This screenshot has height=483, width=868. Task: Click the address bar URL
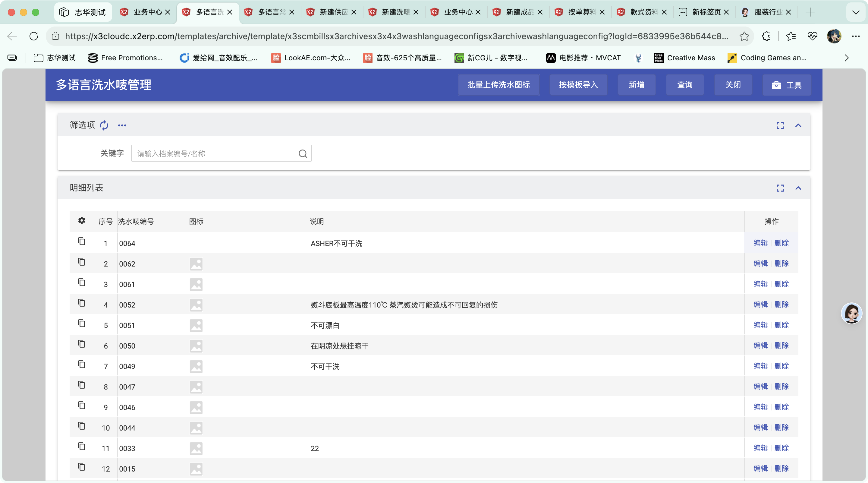pos(397,36)
